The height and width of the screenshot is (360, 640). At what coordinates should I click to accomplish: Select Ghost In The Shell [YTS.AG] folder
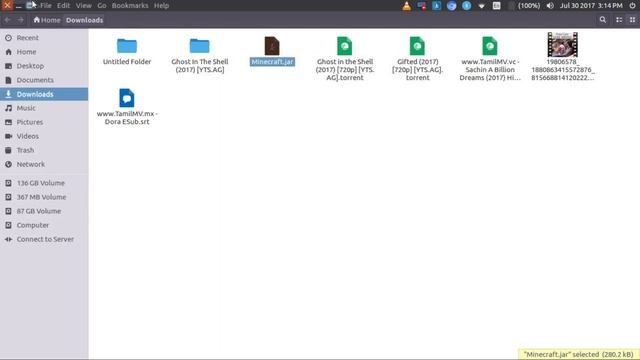click(x=200, y=46)
